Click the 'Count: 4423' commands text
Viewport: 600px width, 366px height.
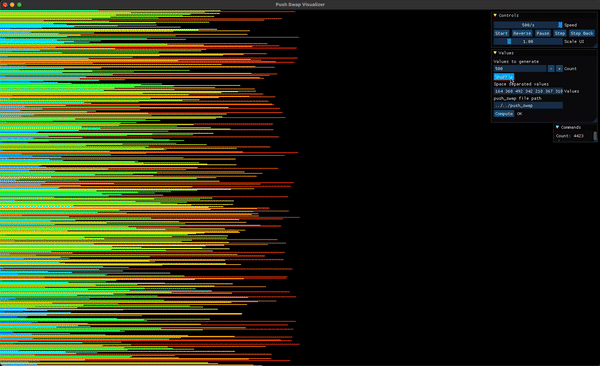[x=569, y=136]
